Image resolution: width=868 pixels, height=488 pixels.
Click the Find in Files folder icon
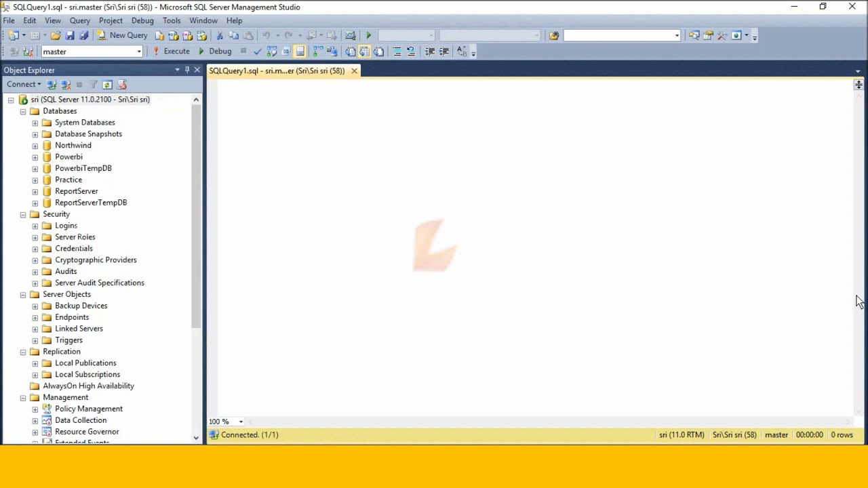point(554,35)
